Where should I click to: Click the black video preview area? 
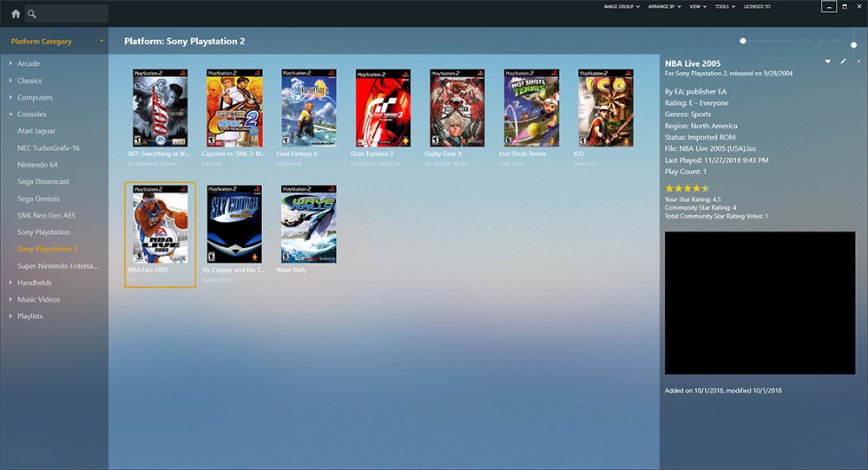(x=759, y=303)
